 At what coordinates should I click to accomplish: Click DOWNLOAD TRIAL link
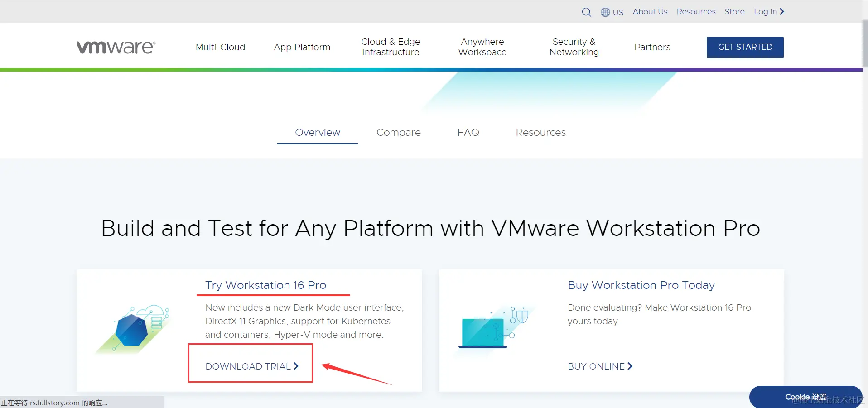tap(252, 366)
